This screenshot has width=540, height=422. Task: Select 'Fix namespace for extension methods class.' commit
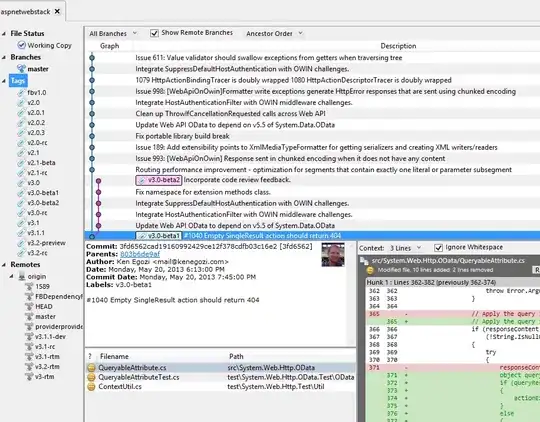pos(312,192)
